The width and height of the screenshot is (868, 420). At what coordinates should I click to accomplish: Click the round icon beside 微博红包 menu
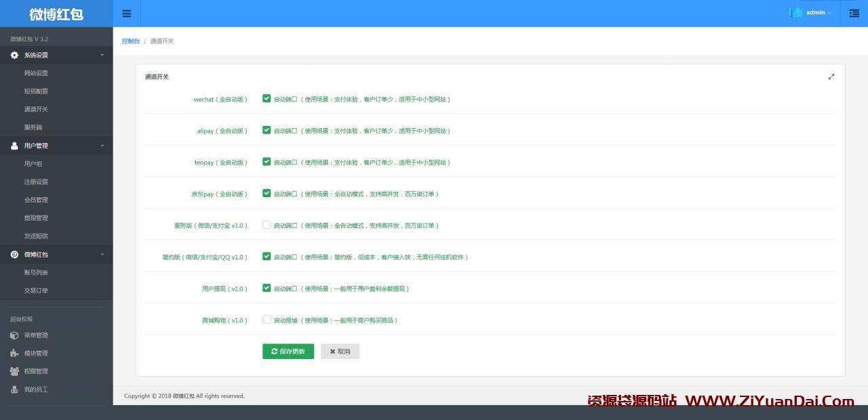point(14,255)
